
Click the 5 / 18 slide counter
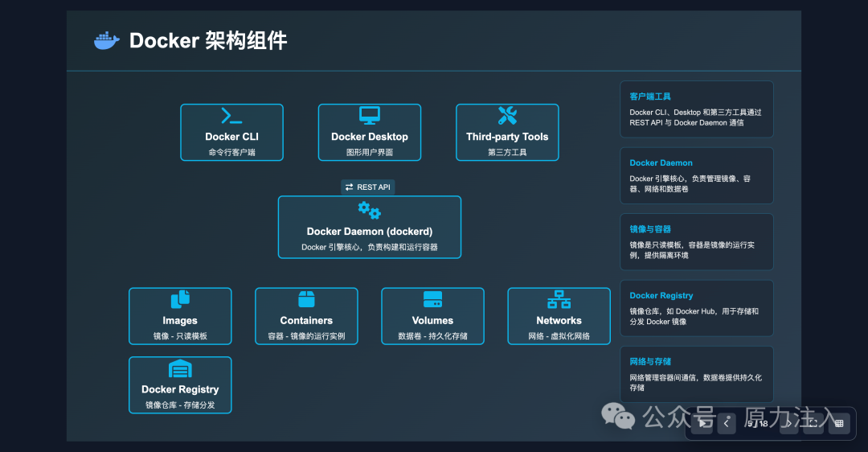coord(758,424)
